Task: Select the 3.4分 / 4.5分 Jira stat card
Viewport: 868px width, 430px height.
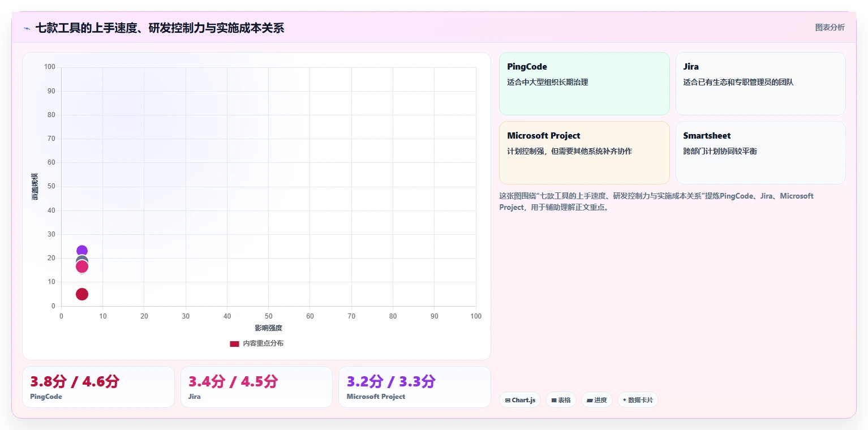Action: pyautogui.click(x=256, y=387)
